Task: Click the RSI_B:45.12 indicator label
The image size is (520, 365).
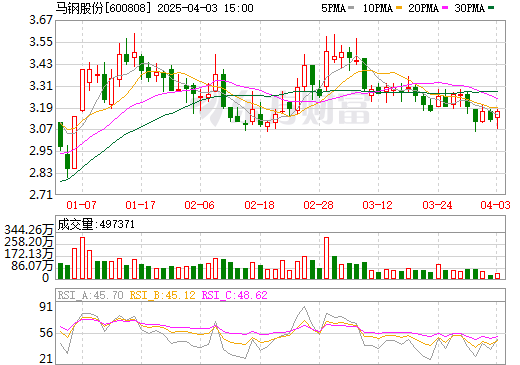Action: click(x=162, y=295)
